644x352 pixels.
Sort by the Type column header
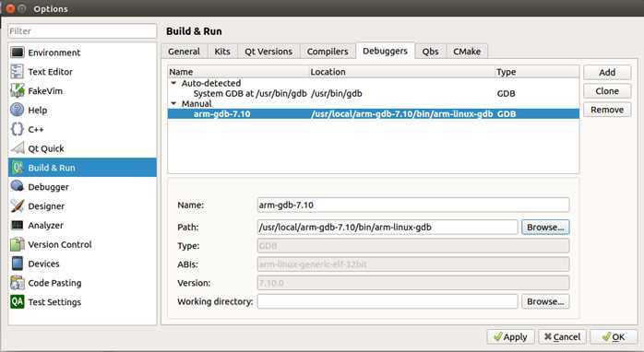point(537,72)
